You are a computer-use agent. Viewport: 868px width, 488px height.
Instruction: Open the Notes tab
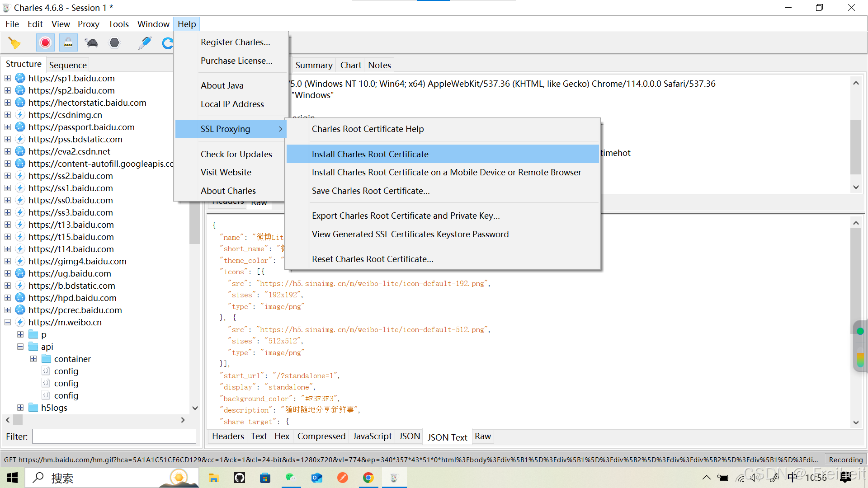379,65
